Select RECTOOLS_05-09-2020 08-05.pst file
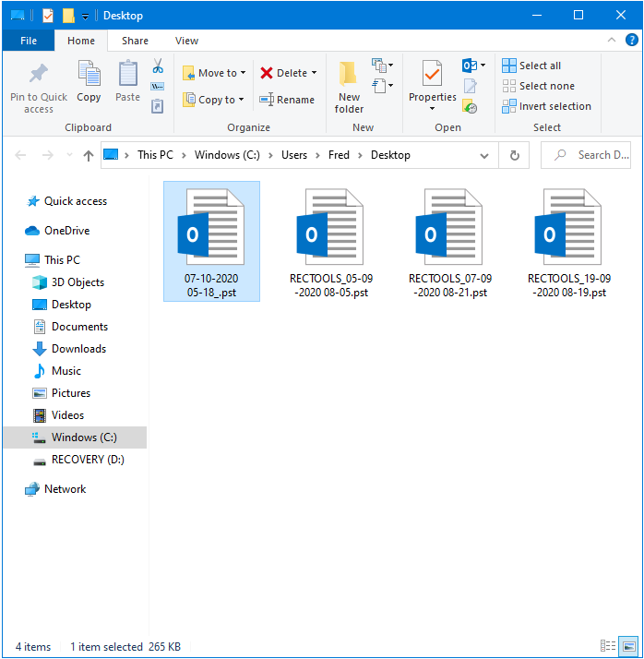Screen dimensions: 644x659 pos(330,241)
